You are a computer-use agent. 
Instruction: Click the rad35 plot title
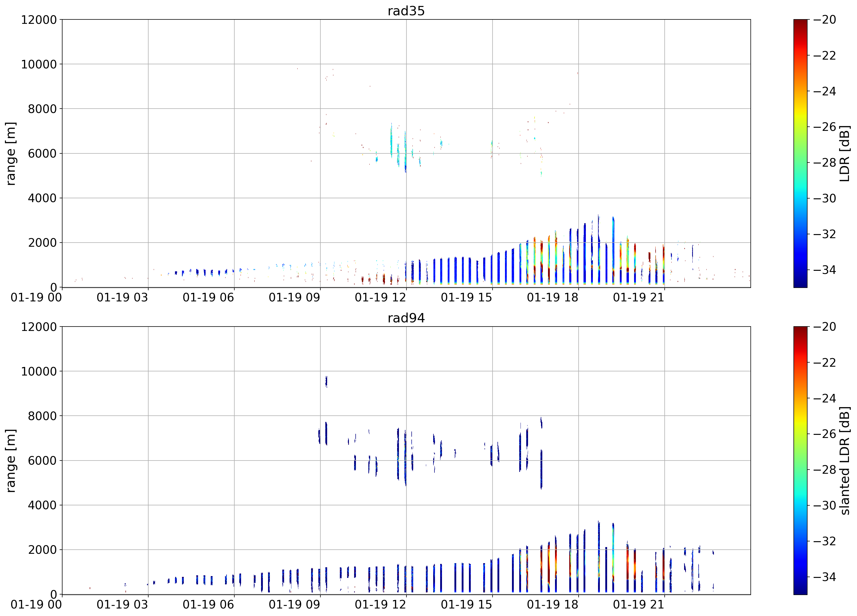(x=406, y=11)
